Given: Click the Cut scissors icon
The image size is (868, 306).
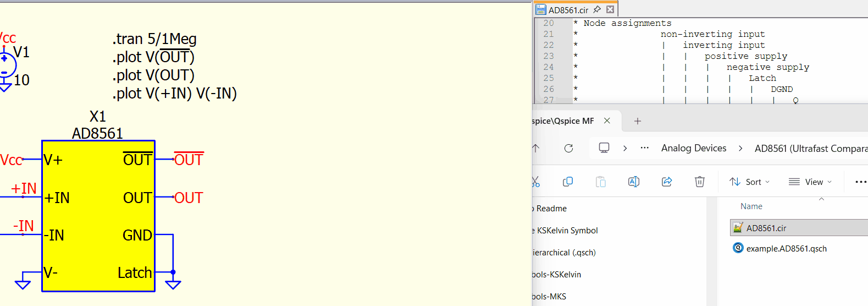Looking at the screenshot, I should [536, 182].
